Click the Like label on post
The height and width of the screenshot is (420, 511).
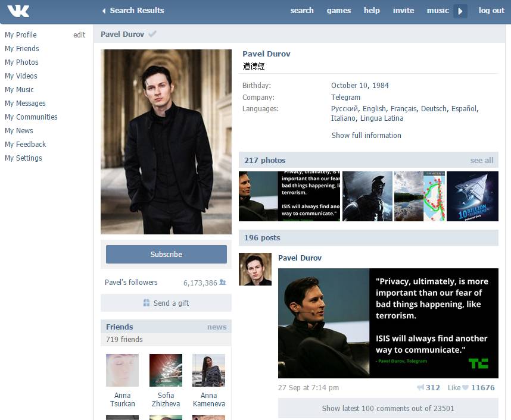pos(454,387)
